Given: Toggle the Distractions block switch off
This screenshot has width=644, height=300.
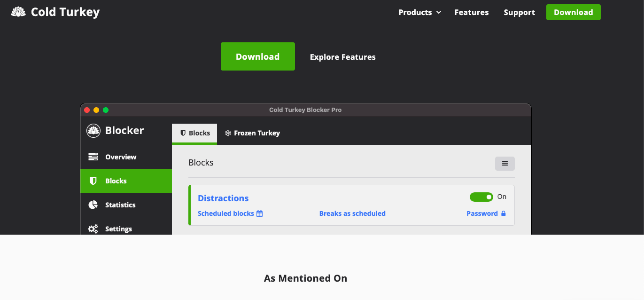Looking at the screenshot, I should [481, 197].
